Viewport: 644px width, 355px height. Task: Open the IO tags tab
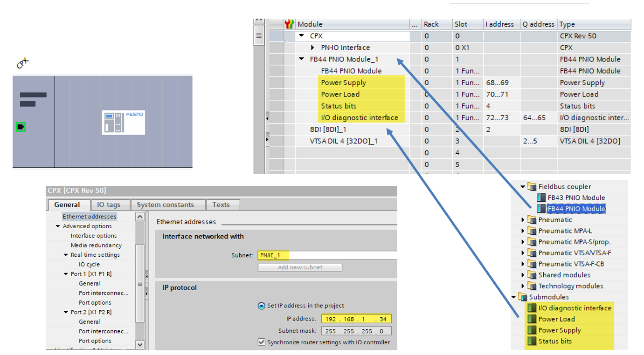point(109,205)
